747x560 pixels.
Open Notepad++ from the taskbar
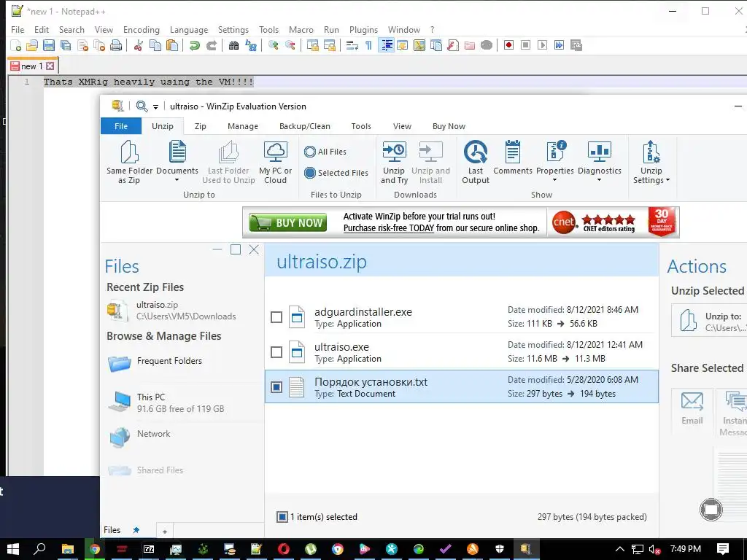click(x=256, y=549)
